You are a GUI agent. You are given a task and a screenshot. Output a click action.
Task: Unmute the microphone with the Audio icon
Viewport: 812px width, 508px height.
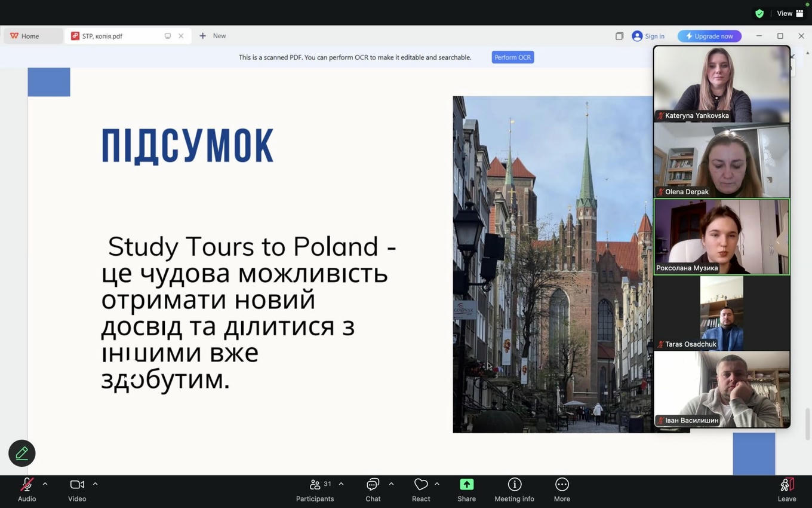[27, 485]
